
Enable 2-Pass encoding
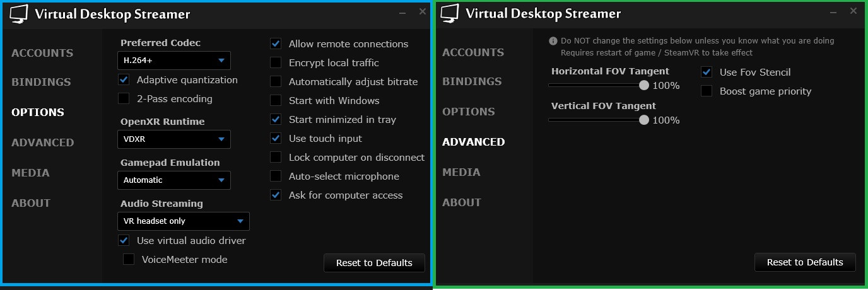click(x=124, y=99)
